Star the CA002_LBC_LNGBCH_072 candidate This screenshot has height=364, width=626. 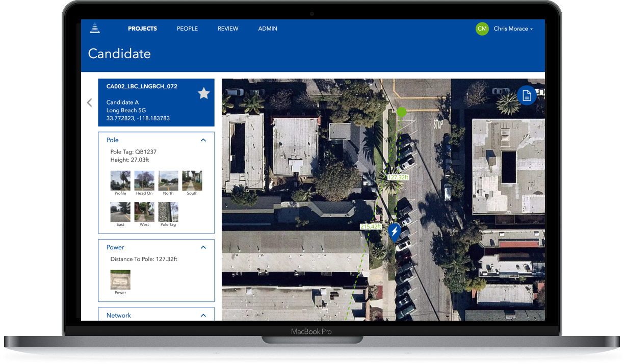click(203, 93)
